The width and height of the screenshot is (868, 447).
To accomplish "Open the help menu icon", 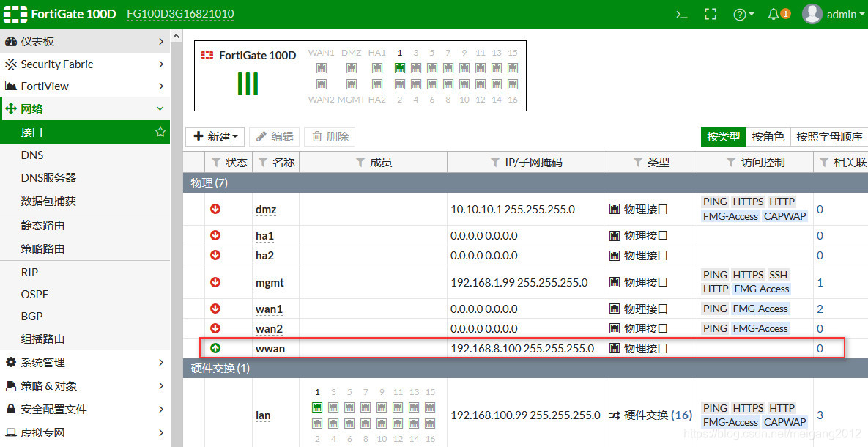I will point(743,15).
